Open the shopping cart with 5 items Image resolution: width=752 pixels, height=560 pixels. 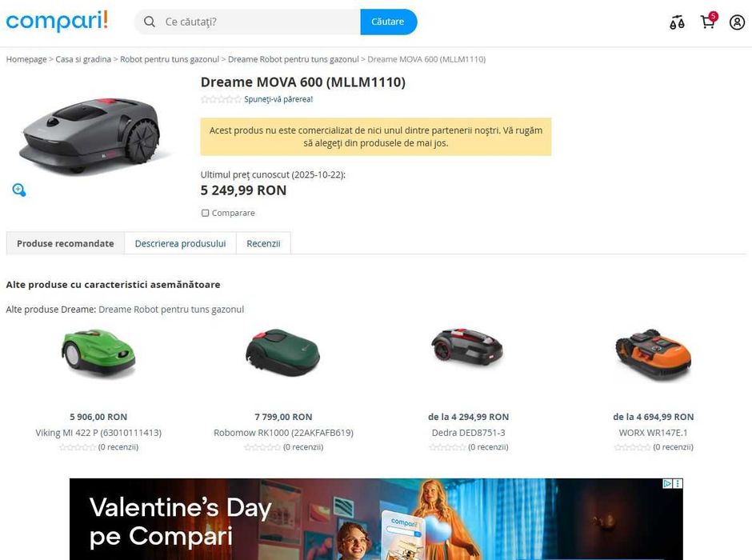(708, 22)
